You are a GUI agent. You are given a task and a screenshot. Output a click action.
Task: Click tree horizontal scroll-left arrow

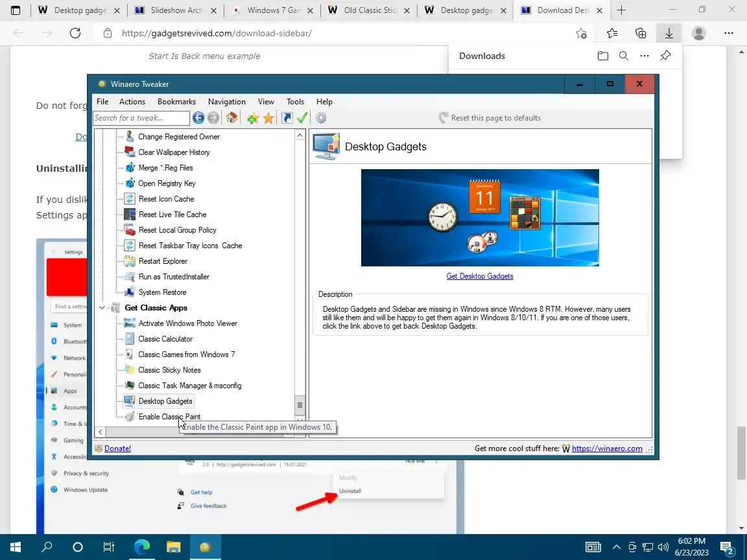pos(100,432)
